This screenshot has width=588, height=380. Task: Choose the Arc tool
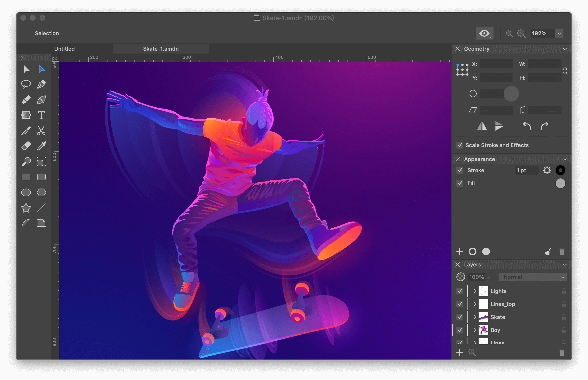(26, 223)
